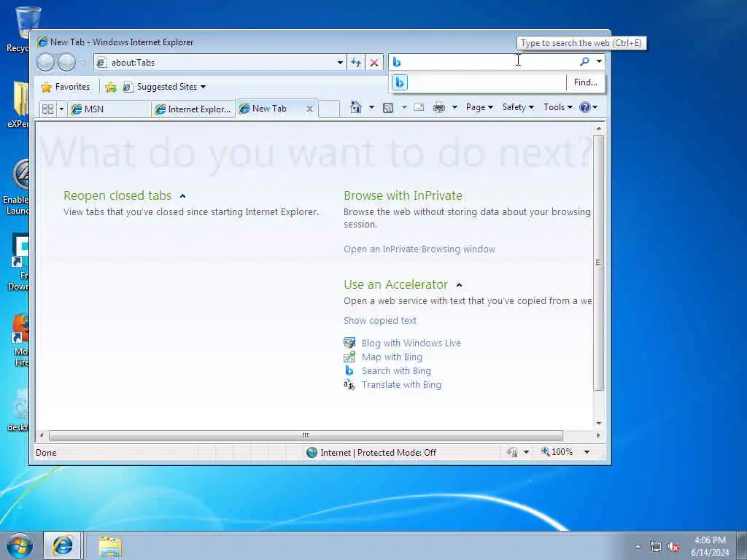Open the Help question mark menu
The height and width of the screenshot is (560, 747).
(x=589, y=107)
